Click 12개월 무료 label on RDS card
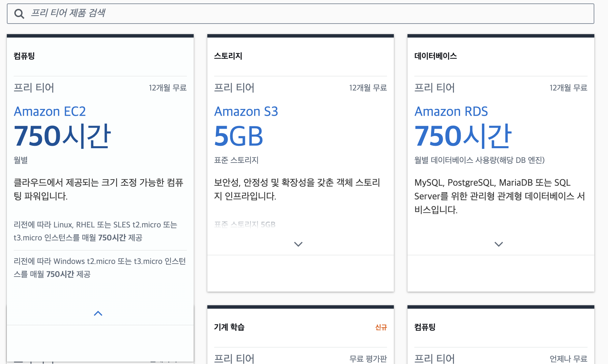The height and width of the screenshot is (364, 608). [568, 88]
